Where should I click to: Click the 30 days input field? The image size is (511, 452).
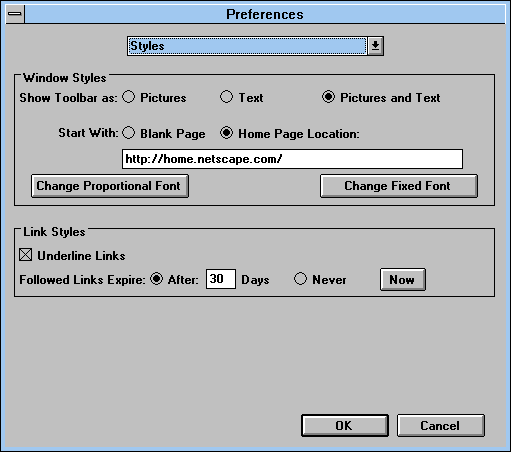(221, 279)
